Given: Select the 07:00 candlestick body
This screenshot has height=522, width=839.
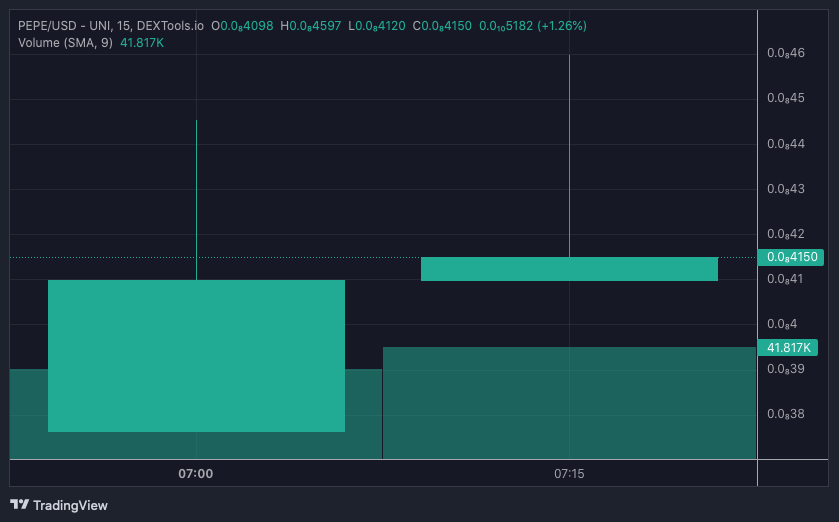Looking at the screenshot, I should [x=196, y=356].
